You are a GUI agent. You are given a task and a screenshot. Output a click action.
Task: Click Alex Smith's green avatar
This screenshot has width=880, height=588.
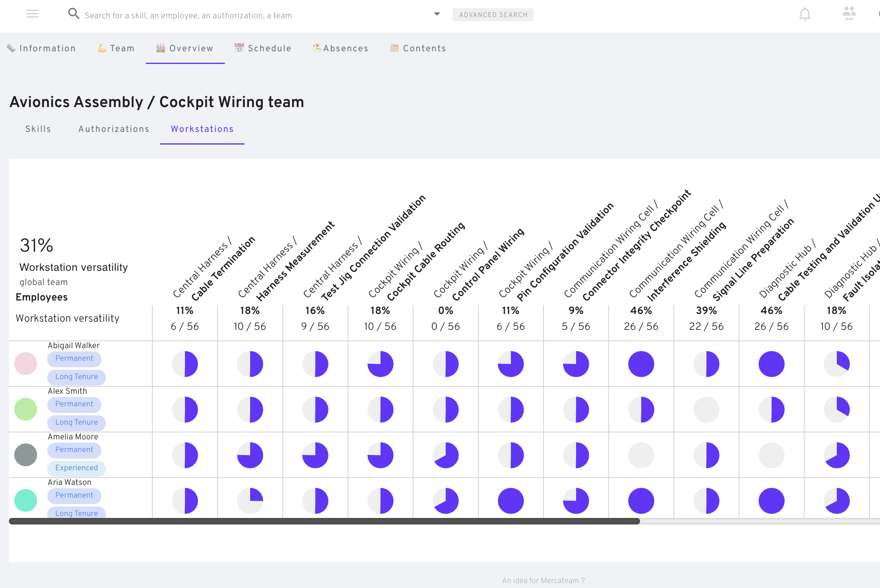[26, 409]
